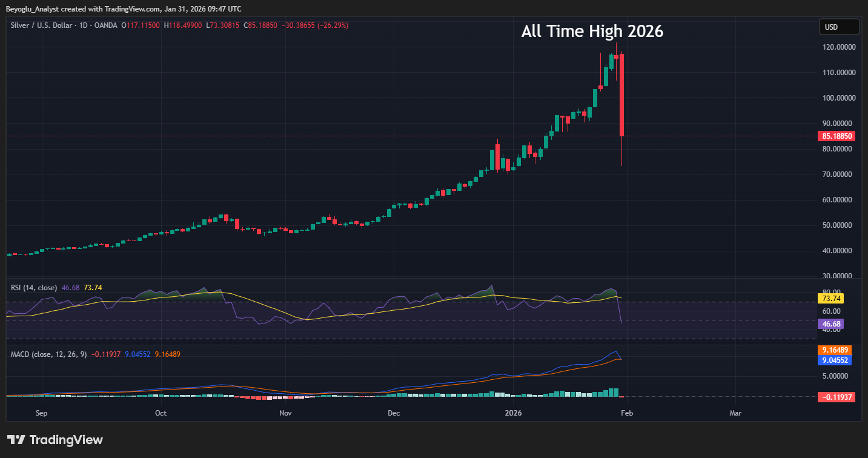Click the orange 9.16489 MACD legend value
Image resolution: width=868 pixels, height=458 pixels.
click(x=168, y=354)
